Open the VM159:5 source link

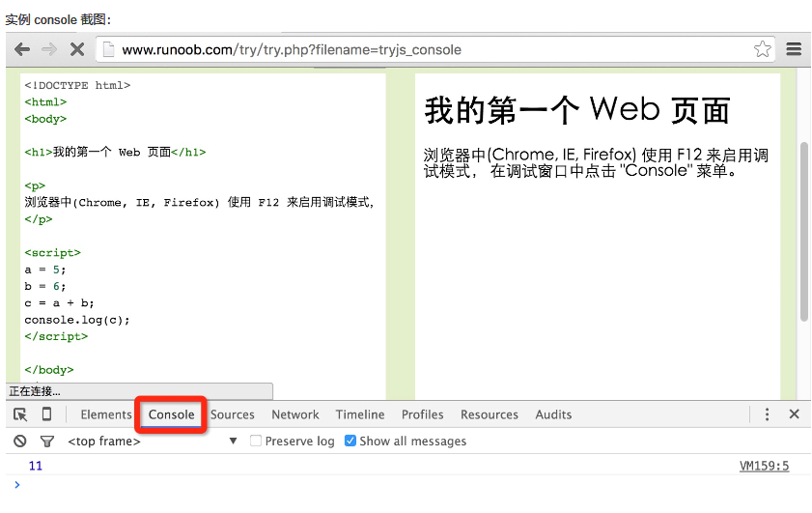pos(764,466)
